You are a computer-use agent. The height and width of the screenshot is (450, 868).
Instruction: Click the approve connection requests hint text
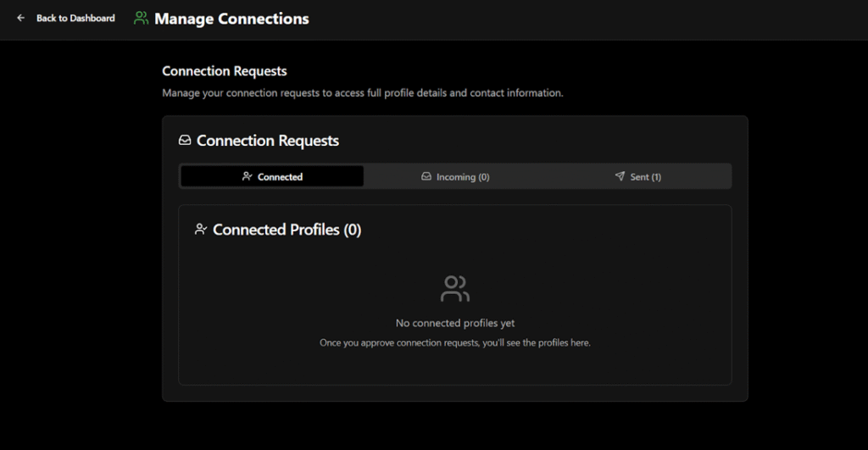pos(455,343)
